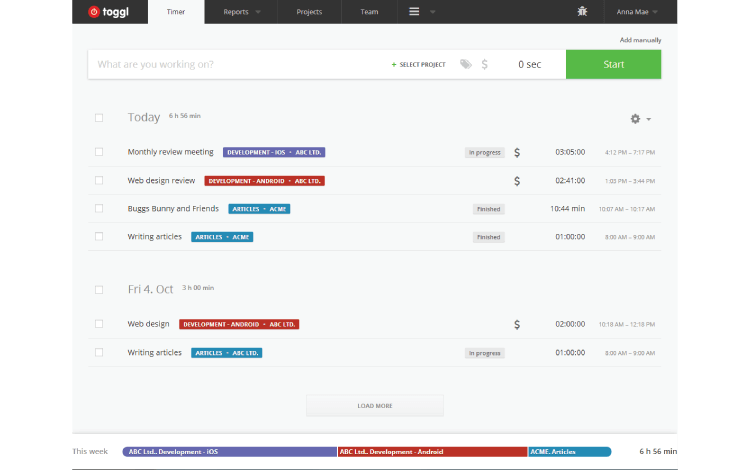Click the purple ABC Ltd. Development - iOS bar

coord(229,452)
